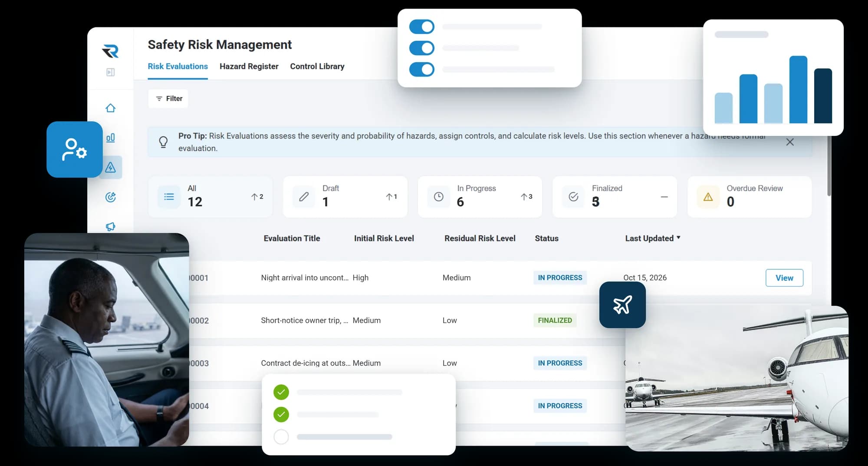Viewport: 868px width, 466px height.
Task: Open the target goals sidebar icon
Action: click(x=111, y=197)
